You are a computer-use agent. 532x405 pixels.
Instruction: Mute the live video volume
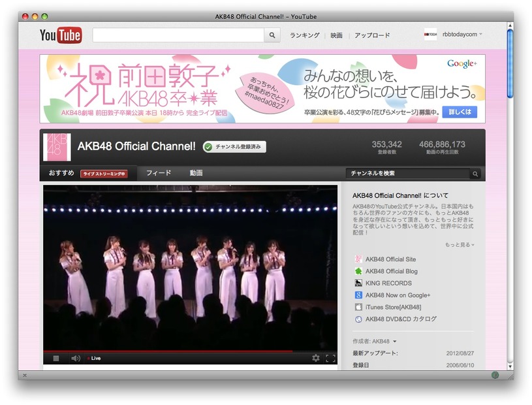[75, 358]
